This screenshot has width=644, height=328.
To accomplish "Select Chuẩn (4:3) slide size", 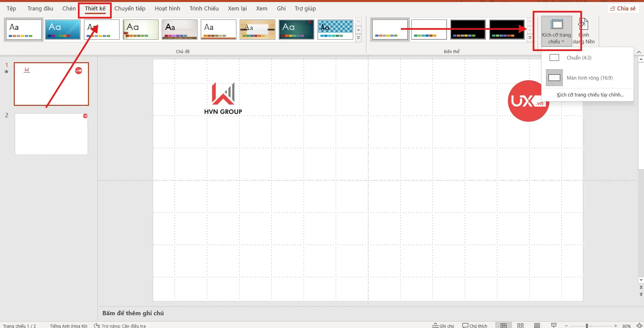I will tap(579, 58).
